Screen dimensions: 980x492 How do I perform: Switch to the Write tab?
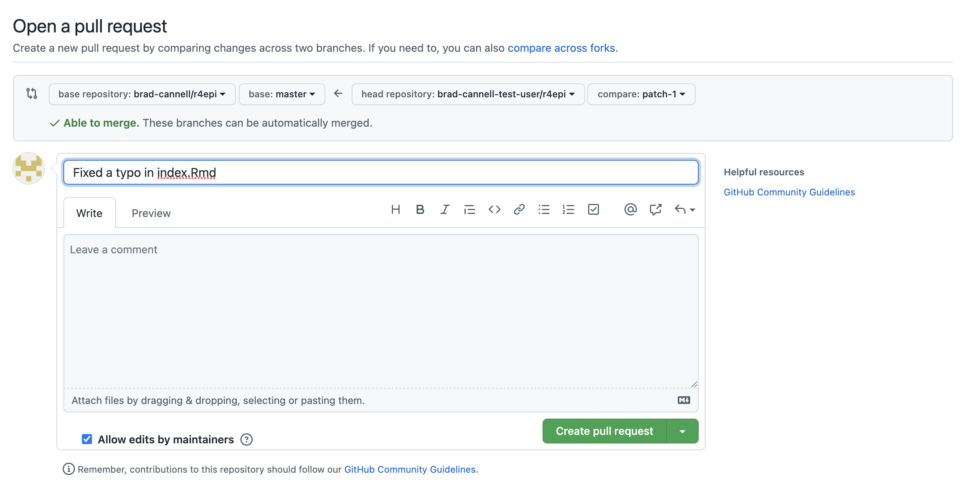pos(89,213)
